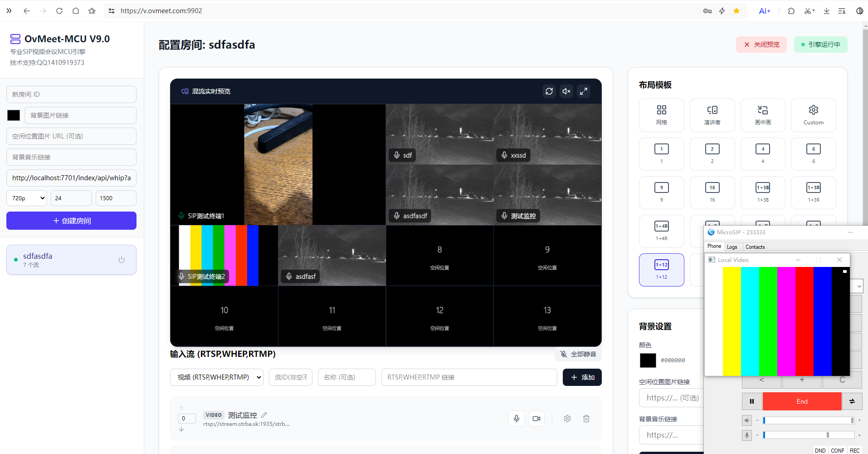Switch to MicroSIP Logs tab
This screenshot has height=454, width=868.
click(x=732, y=247)
